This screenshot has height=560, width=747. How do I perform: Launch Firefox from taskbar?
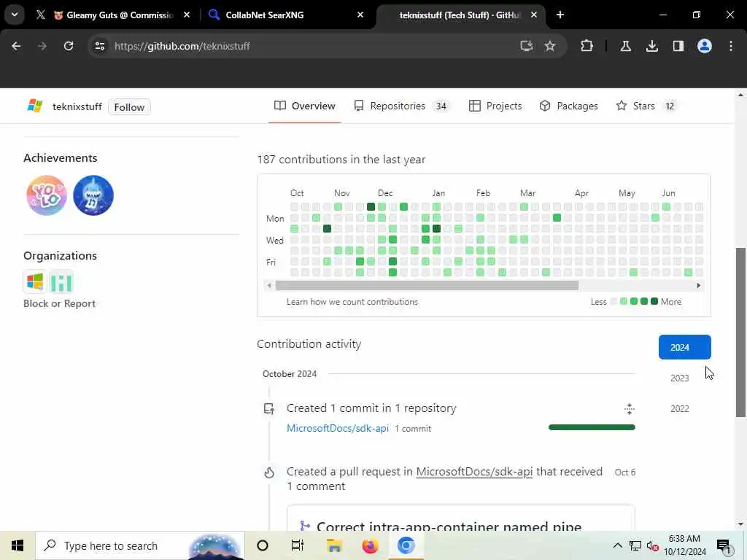(370, 545)
